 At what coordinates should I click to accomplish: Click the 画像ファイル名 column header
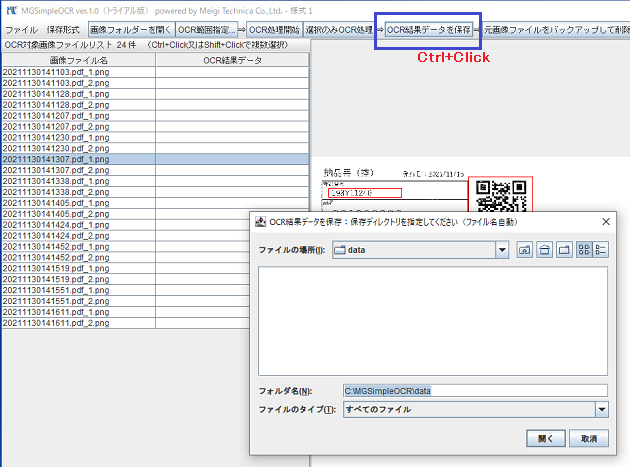coord(79,60)
